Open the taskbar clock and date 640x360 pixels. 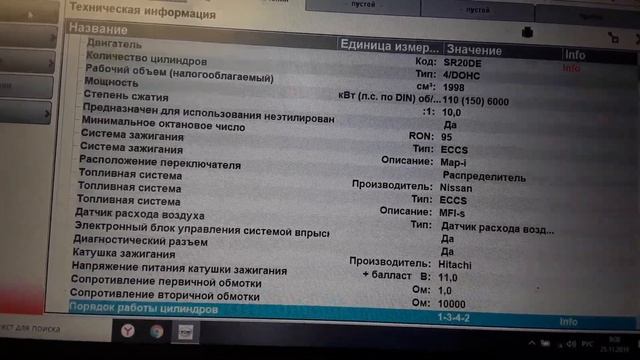(614, 344)
